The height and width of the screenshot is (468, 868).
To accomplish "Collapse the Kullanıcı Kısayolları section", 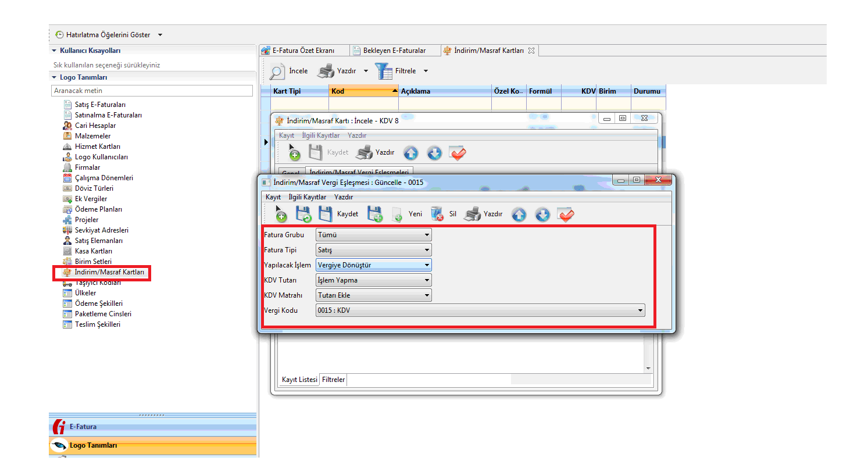I will point(54,51).
